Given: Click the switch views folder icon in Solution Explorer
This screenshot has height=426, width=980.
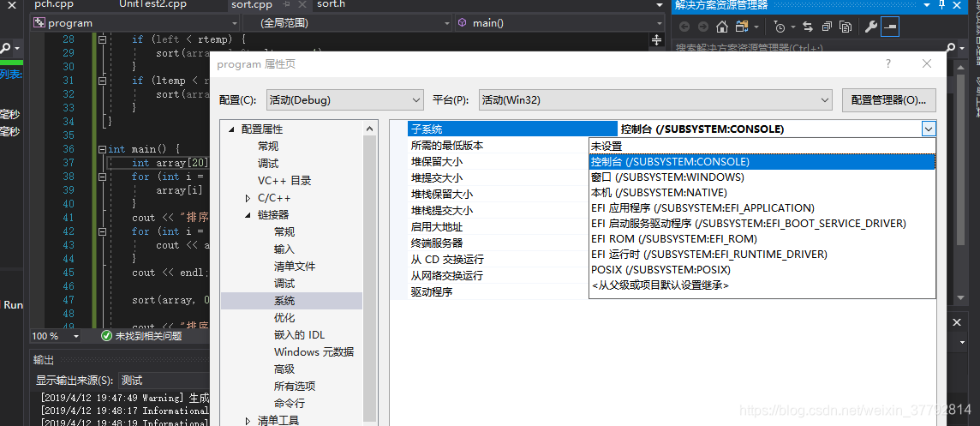Looking at the screenshot, I should click(x=742, y=27).
